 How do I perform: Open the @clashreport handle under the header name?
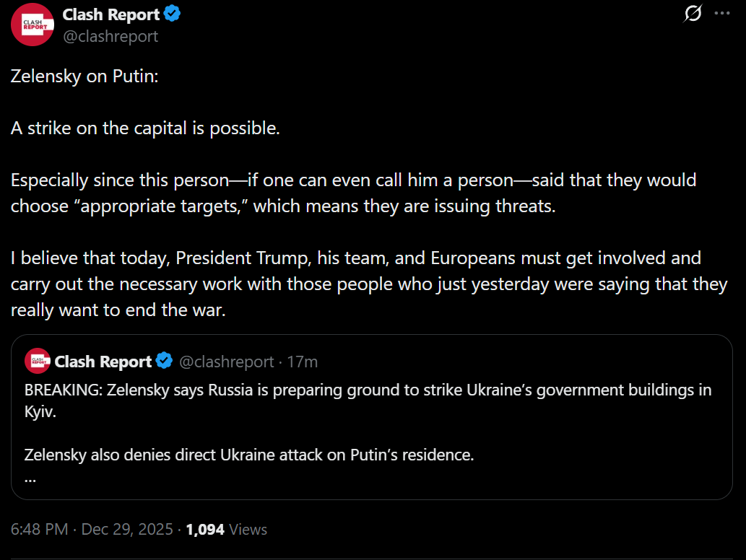tap(110, 35)
